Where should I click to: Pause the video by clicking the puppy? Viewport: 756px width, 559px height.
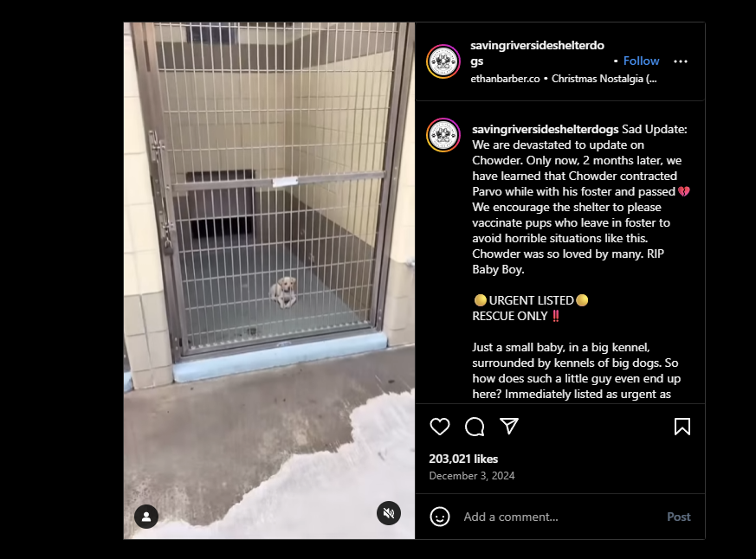click(283, 292)
